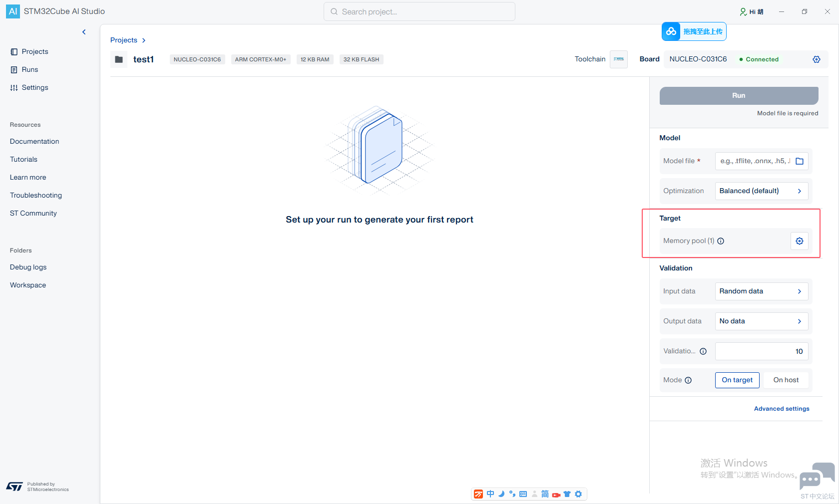The width and height of the screenshot is (839, 504).
Task: Open Advanced settings
Action: click(782, 409)
